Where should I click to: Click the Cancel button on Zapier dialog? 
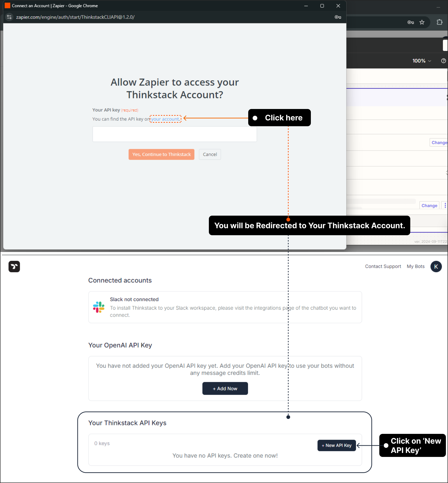[x=210, y=154]
